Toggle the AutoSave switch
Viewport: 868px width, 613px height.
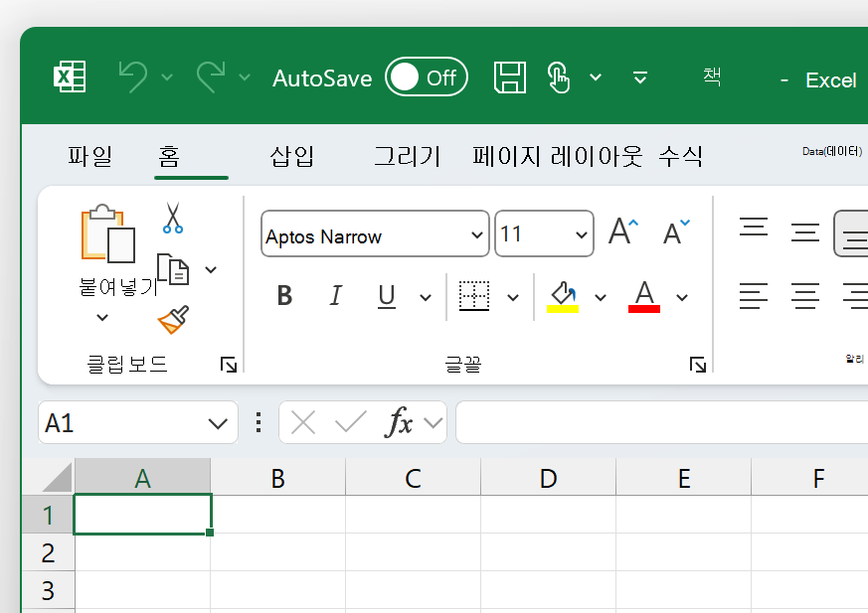pos(427,77)
